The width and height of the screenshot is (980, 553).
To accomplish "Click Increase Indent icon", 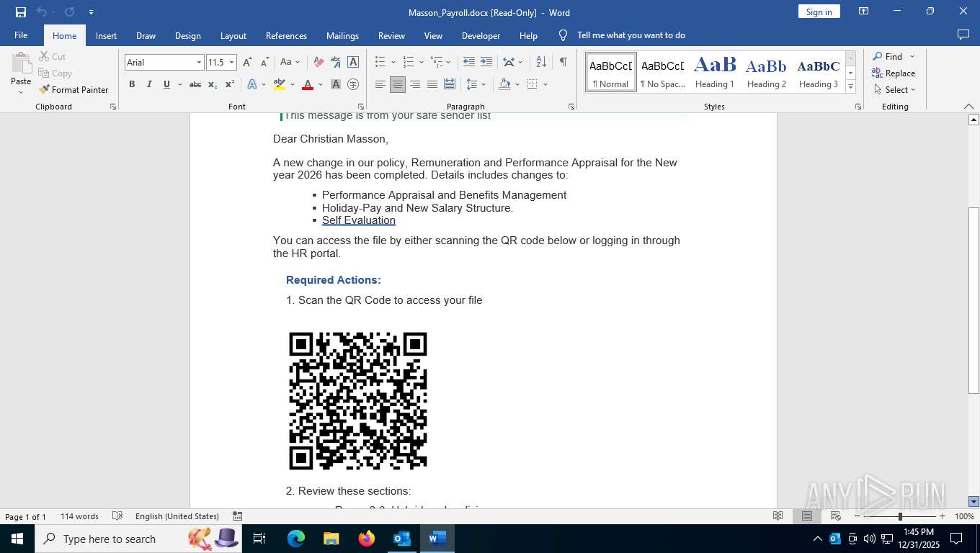I will coord(486,63).
